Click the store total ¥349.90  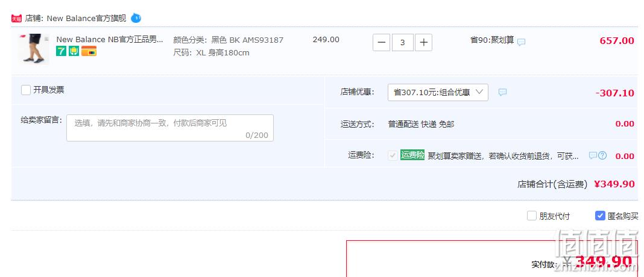point(614,184)
